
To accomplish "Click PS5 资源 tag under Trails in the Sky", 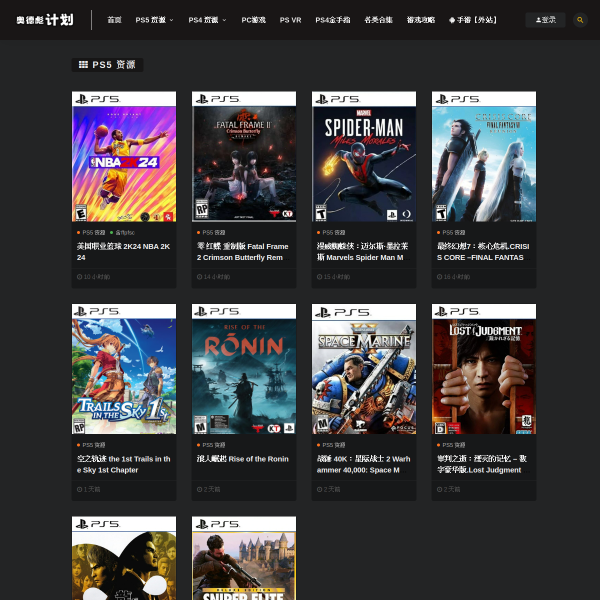I will coord(91,445).
